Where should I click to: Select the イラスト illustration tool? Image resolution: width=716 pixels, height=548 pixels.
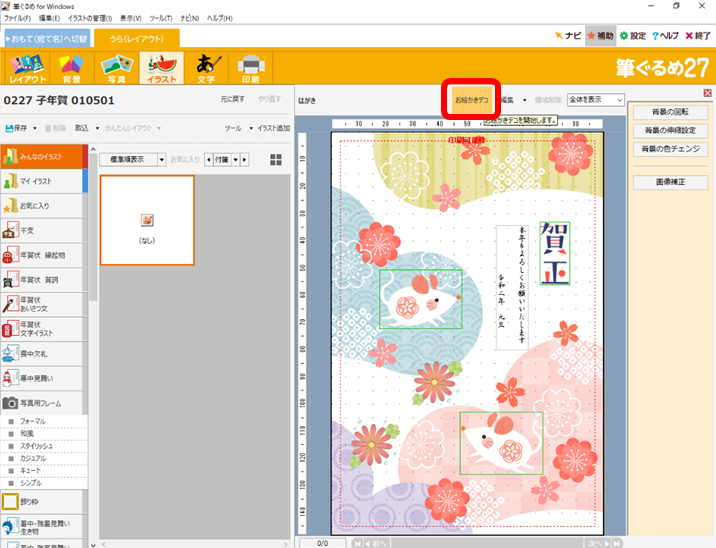(x=162, y=68)
